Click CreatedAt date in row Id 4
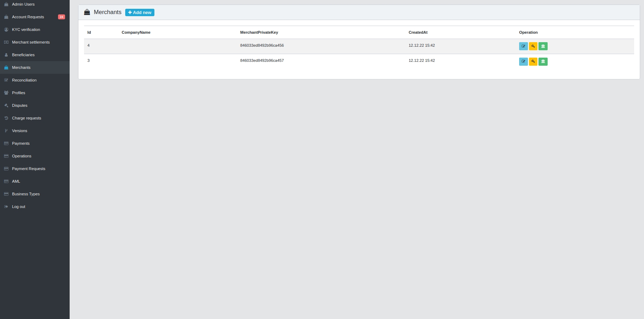 pyautogui.click(x=422, y=45)
